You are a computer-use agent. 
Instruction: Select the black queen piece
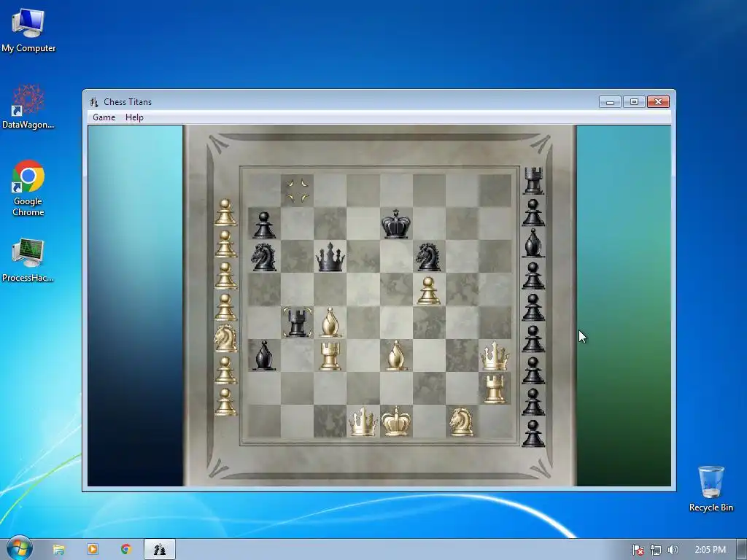click(330, 257)
